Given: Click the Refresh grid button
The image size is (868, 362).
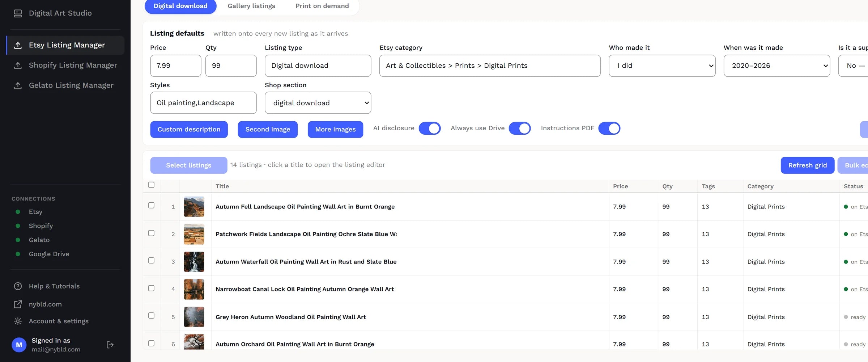Looking at the screenshot, I should [808, 165].
